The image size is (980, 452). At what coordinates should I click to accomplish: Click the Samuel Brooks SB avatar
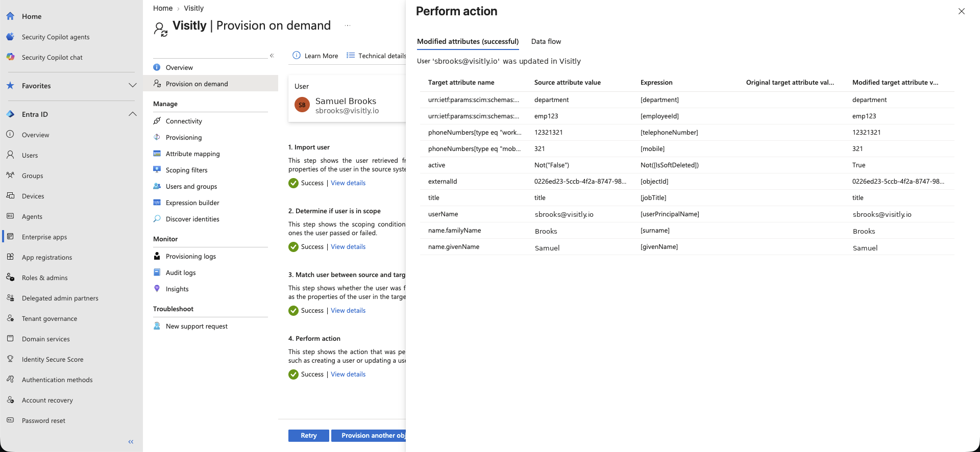coord(302,105)
